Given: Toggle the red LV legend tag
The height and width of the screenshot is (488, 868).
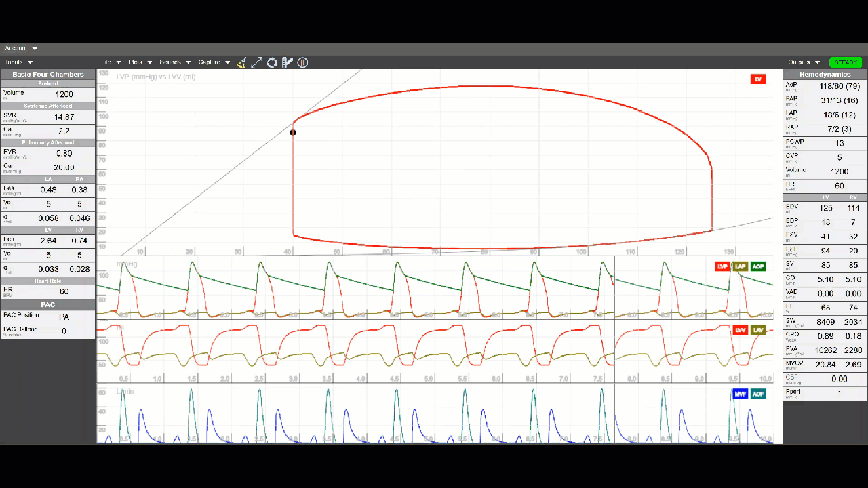Looking at the screenshot, I should (757, 79).
